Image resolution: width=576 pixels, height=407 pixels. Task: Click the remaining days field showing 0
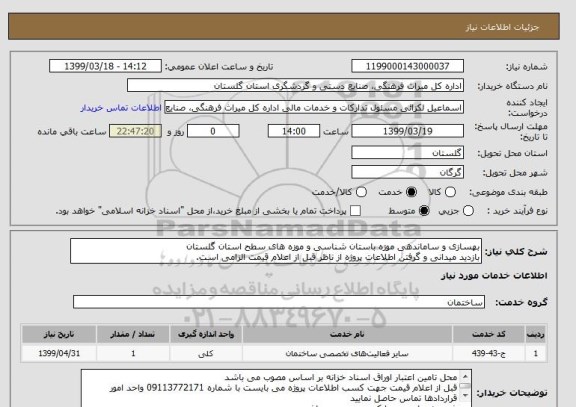click(213, 131)
